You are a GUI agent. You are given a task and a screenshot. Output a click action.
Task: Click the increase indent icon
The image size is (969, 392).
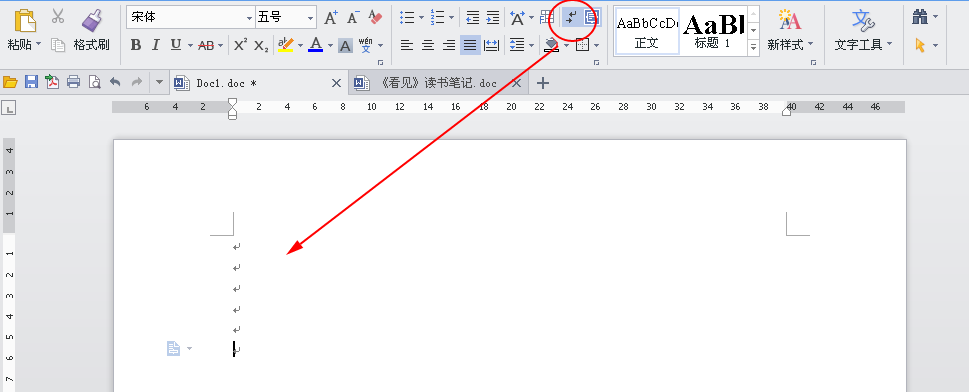point(493,17)
